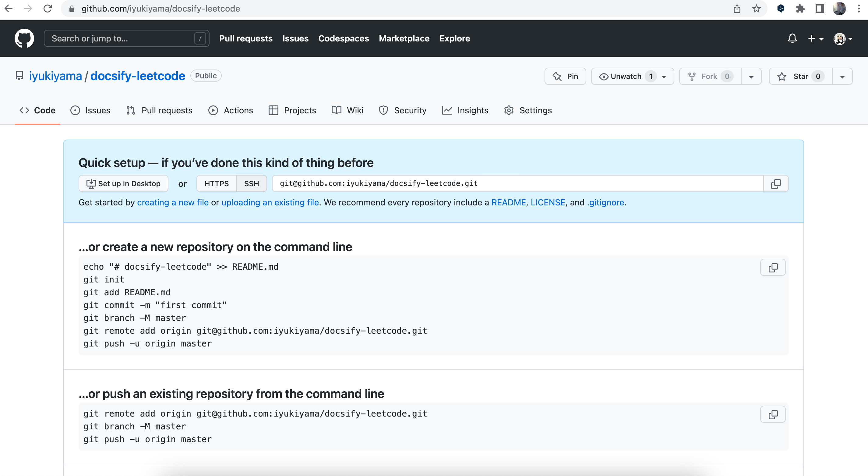Click the uploading an existing file link

(x=270, y=202)
